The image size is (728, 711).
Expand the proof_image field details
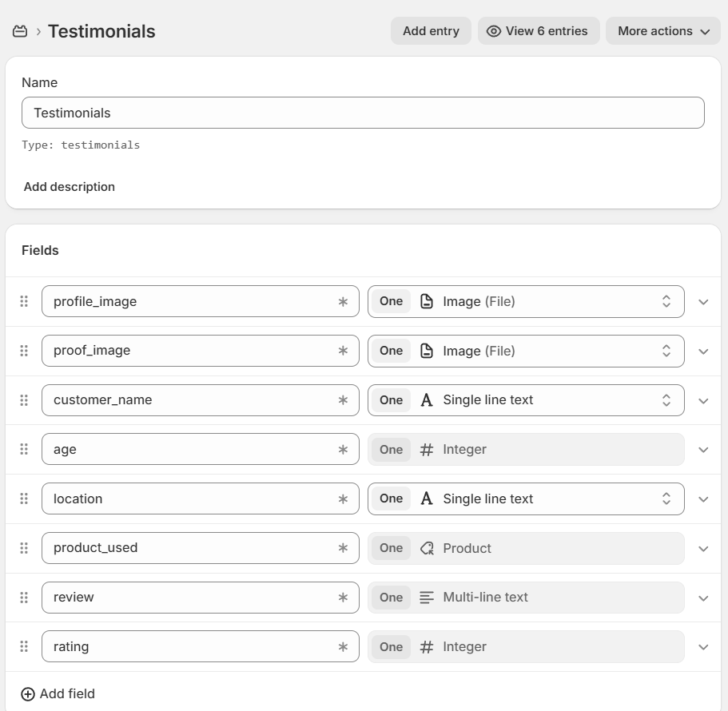703,352
